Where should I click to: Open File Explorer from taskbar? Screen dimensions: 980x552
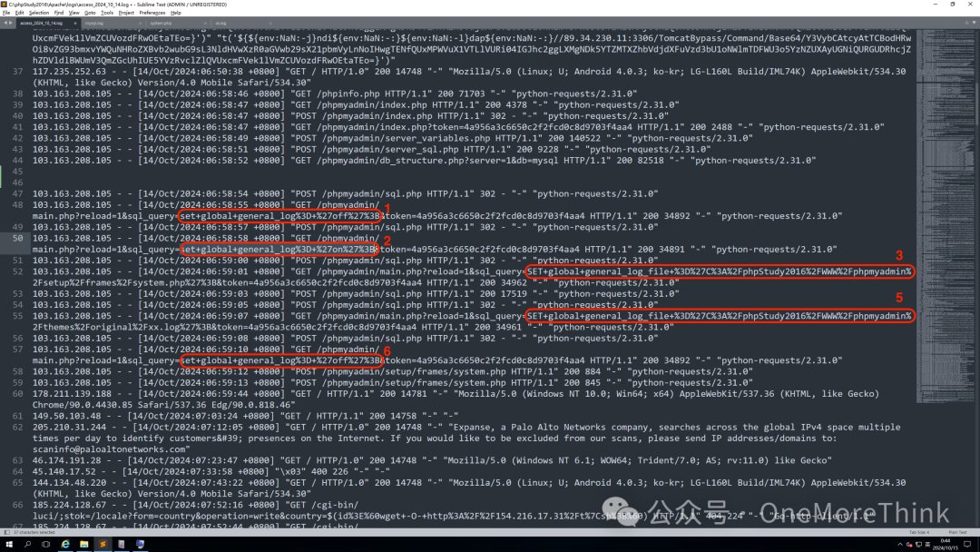83,545
